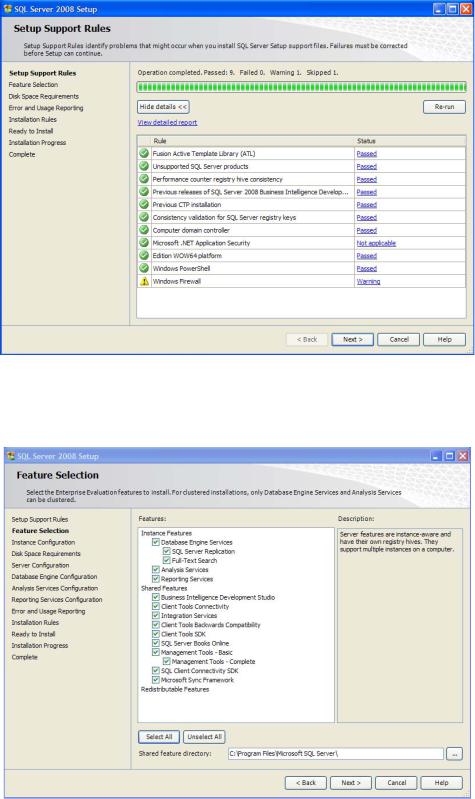475x799 pixels.
Task: Click green check icon for Fusion Active Template Library
Action: pos(144,153)
